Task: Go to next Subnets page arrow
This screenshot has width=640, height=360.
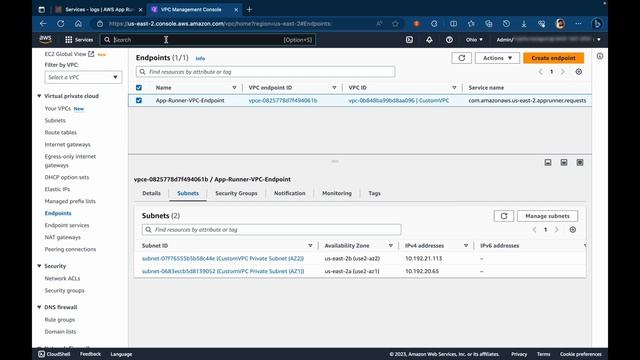Action: click(557, 230)
